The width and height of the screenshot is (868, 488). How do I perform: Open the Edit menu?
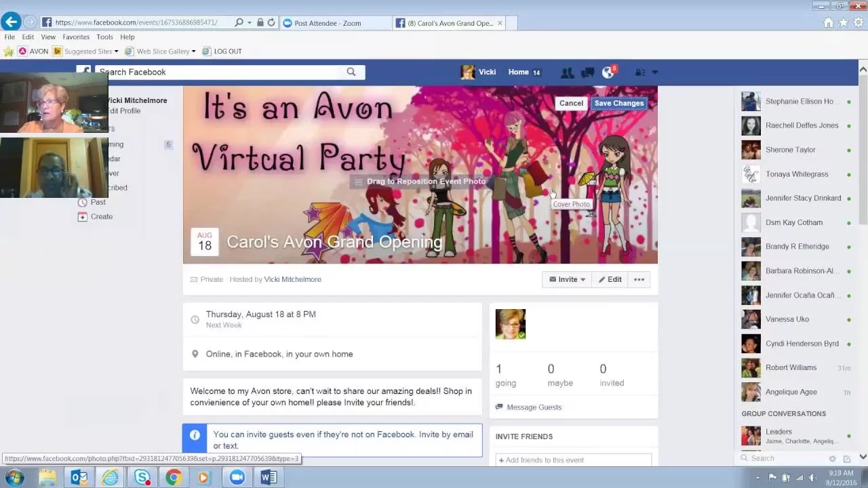pyautogui.click(x=28, y=37)
